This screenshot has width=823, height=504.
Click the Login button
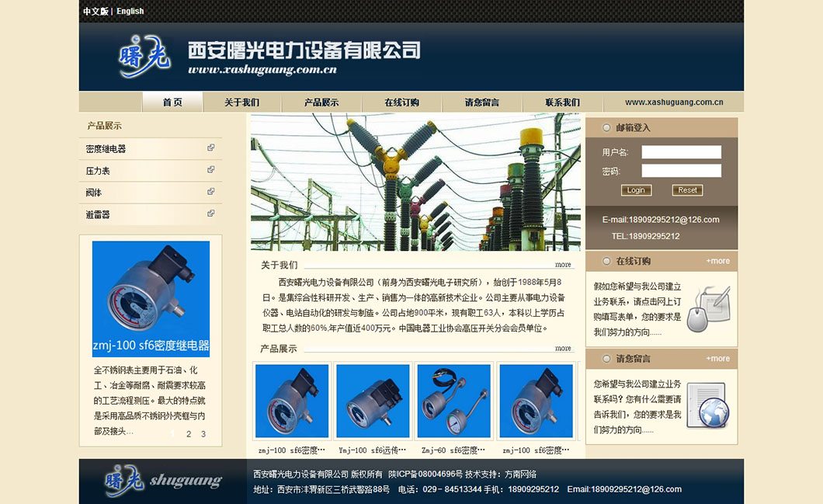click(x=636, y=190)
